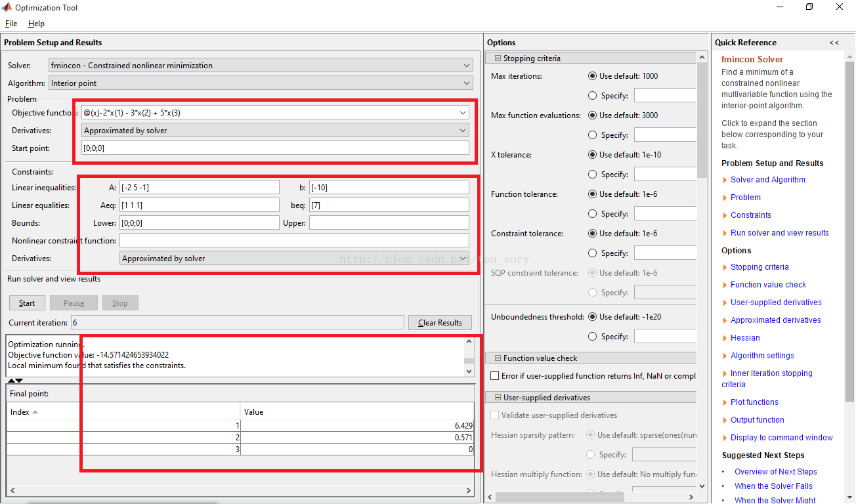Click the results panel resize arrows icon
The width and height of the screenshot is (856, 504).
[15, 381]
